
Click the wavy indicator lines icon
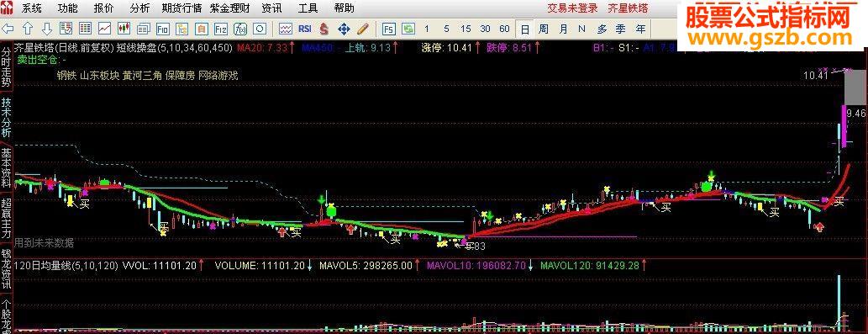coord(285,29)
